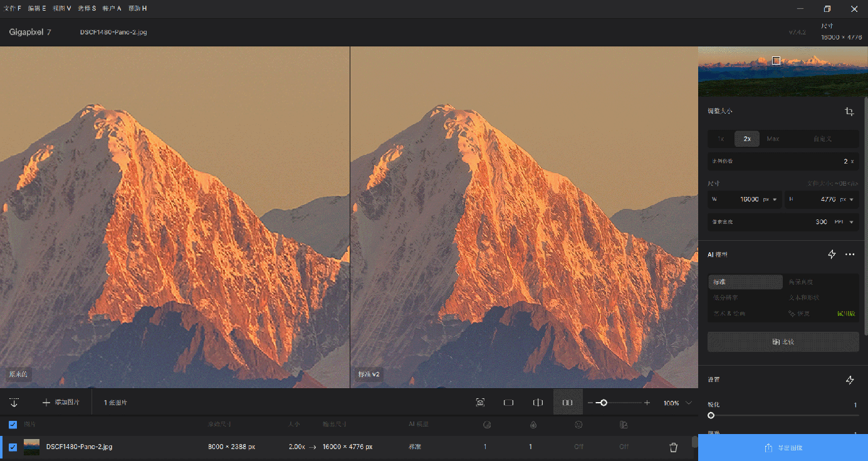This screenshot has height=461, width=868.
Task: Click the zoom in plus icon
Action: point(647,403)
